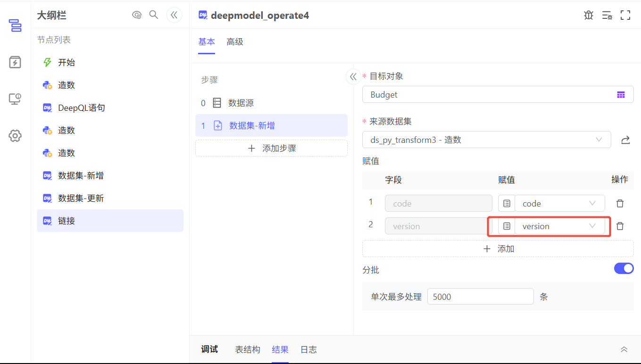Click the 添加步骤 button
The width and height of the screenshot is (641, 364).
coord(271,148)
